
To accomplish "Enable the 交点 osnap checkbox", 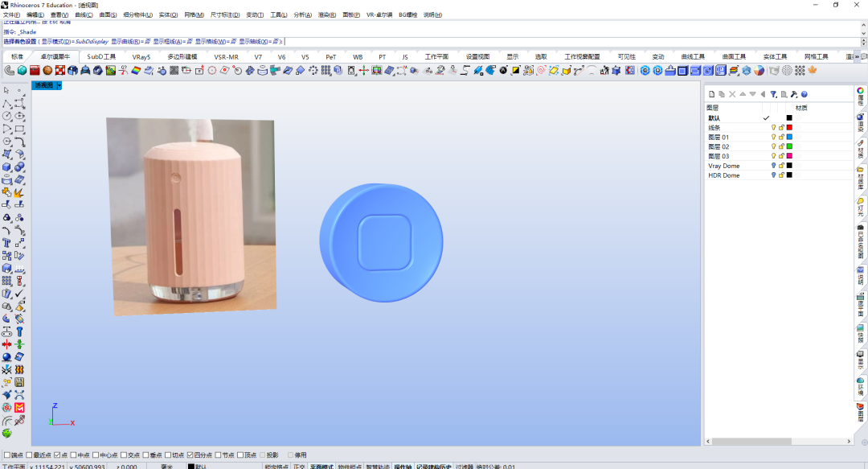I will [x=124, y=455].
